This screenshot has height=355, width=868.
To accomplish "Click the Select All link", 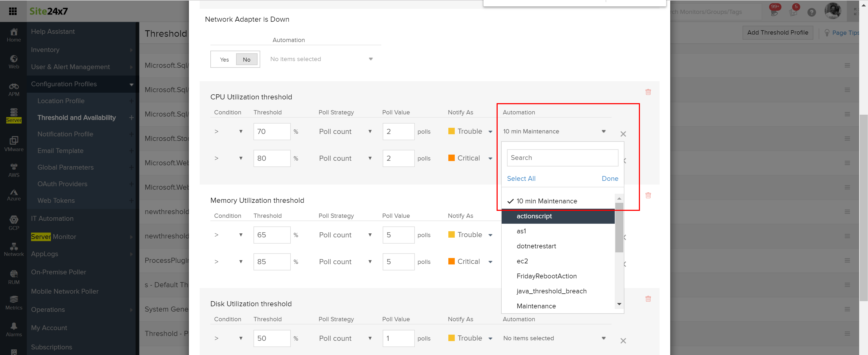I will (x=521, y=178).
